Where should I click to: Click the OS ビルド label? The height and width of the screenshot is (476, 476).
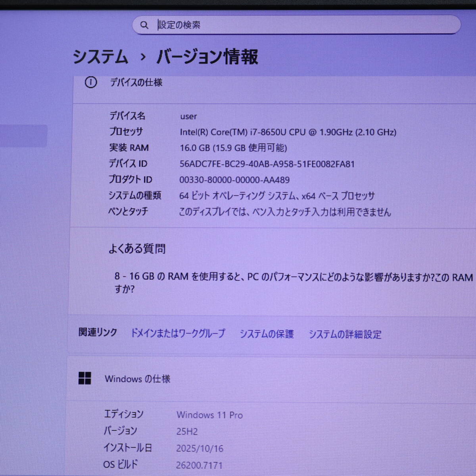click(120, 464)
